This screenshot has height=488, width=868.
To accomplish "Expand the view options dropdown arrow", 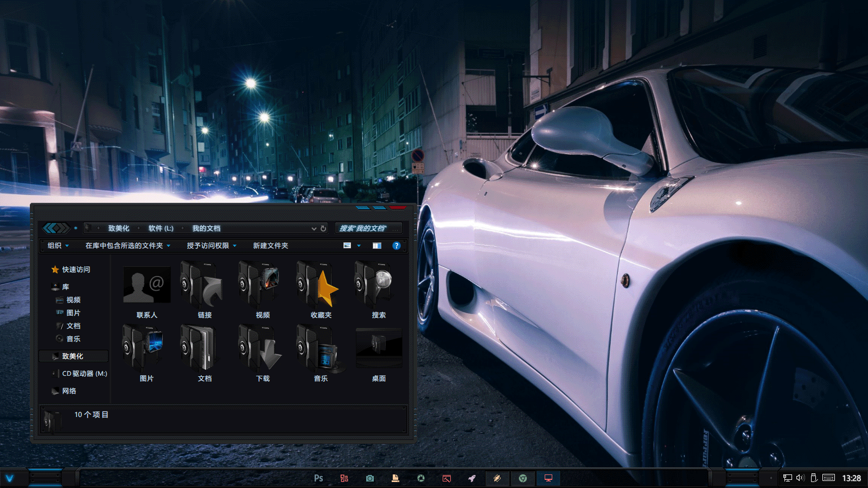I will [x=359, y=246].
